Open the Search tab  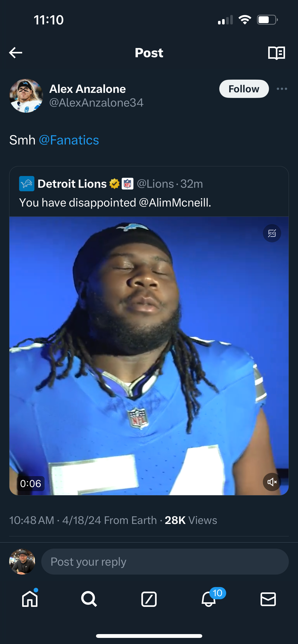pos(89,599)
